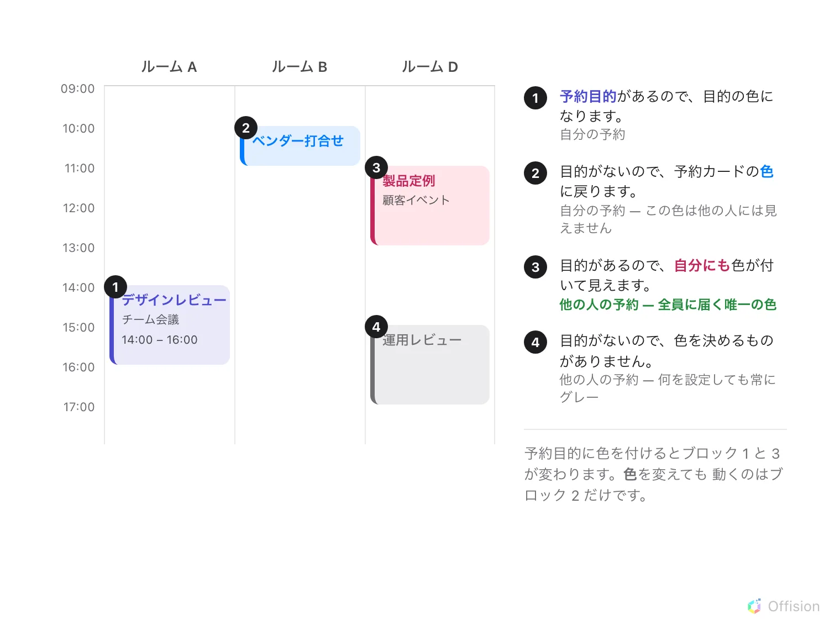Select the ルーム B column header
840x630 pixels.
coord(300,67)
